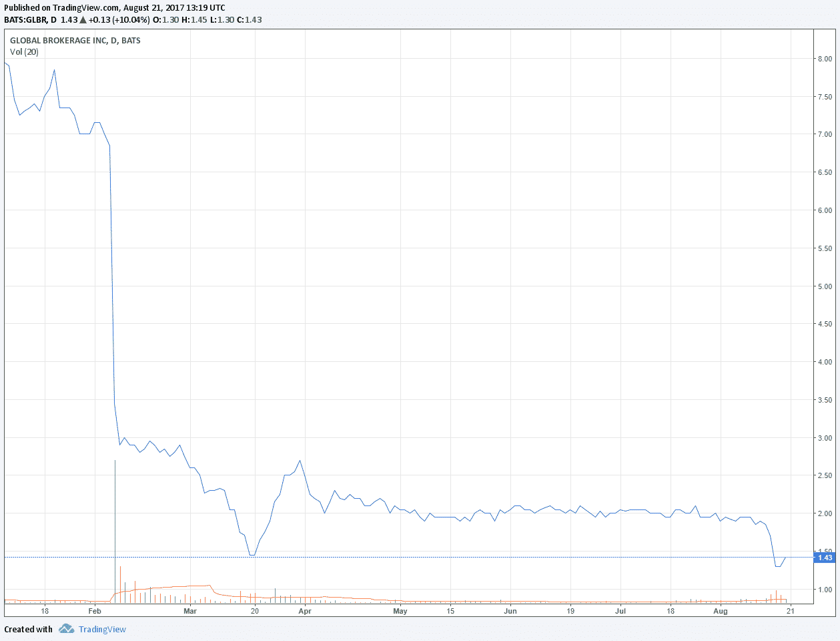Click the TradingView cloud logo icon
The height and width of the screenshot is (641, 840).
point(65,629)
